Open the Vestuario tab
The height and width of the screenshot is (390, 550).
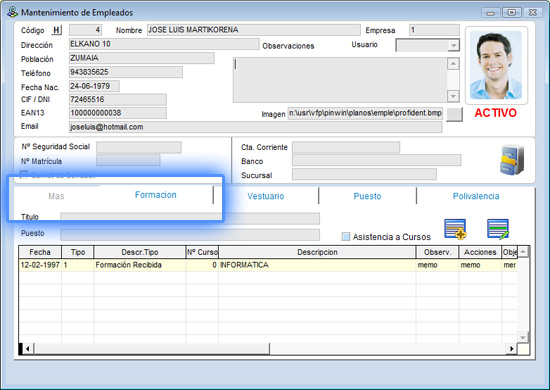[x=266, y=196]
